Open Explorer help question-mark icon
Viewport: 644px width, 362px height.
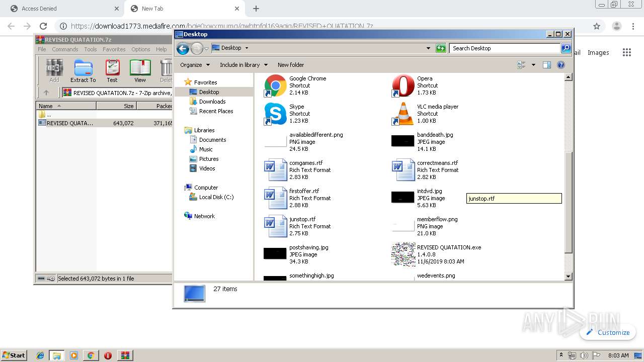coord(561,65)
